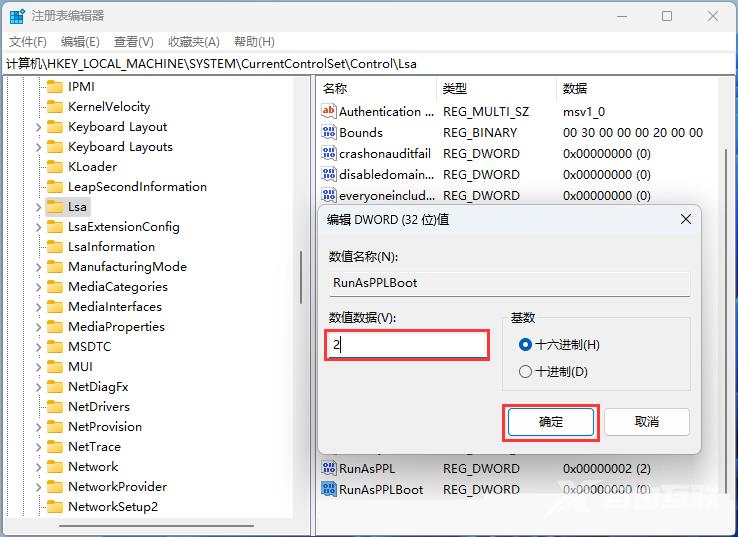Click the Keyboard Layouts folder icon
The width and height of the screenshot is (738, 537).
click(55, 147)
